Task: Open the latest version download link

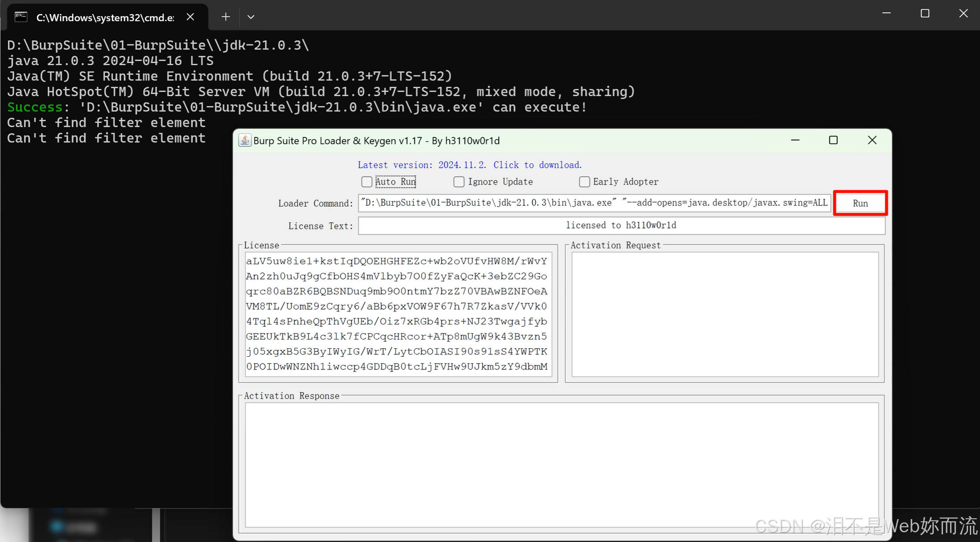Action: tap(470, 165)
